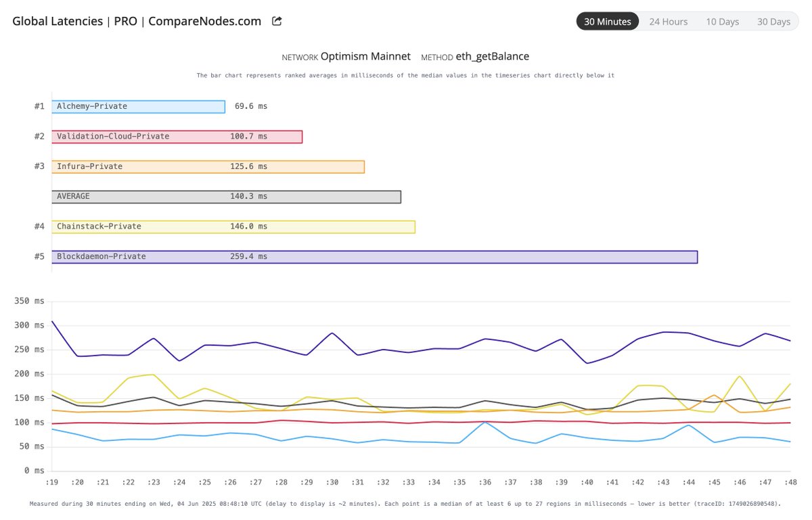Click the Validation-Cloud-Private bar

click(177, 137)
